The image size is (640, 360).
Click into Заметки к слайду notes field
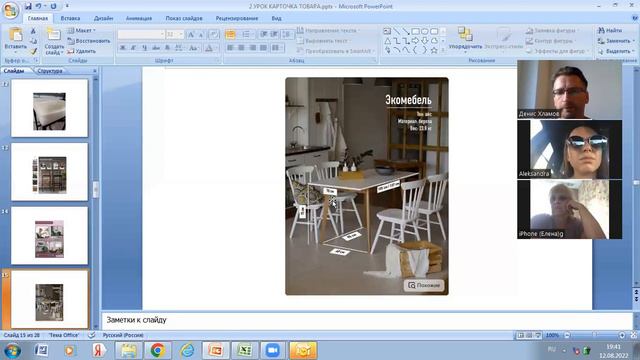(367, 320)
